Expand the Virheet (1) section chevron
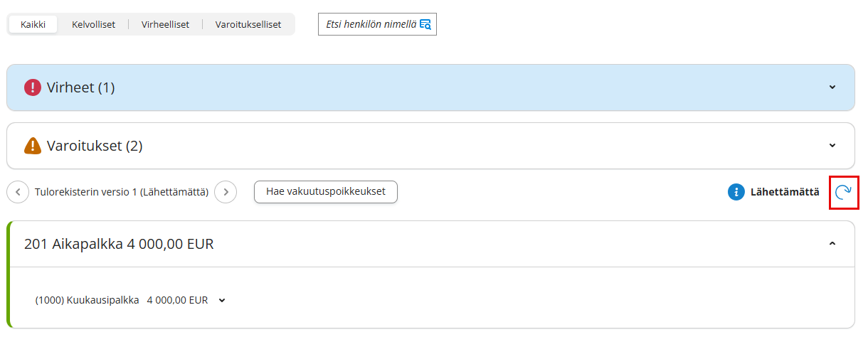This screenshot has height=337, width=868. point(832,87)
